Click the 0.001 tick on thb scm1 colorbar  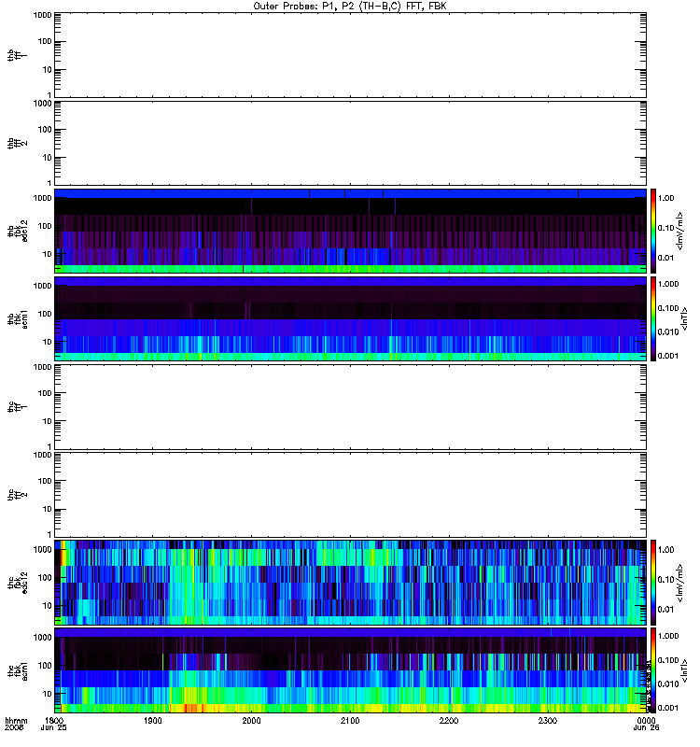pos(668,356)
